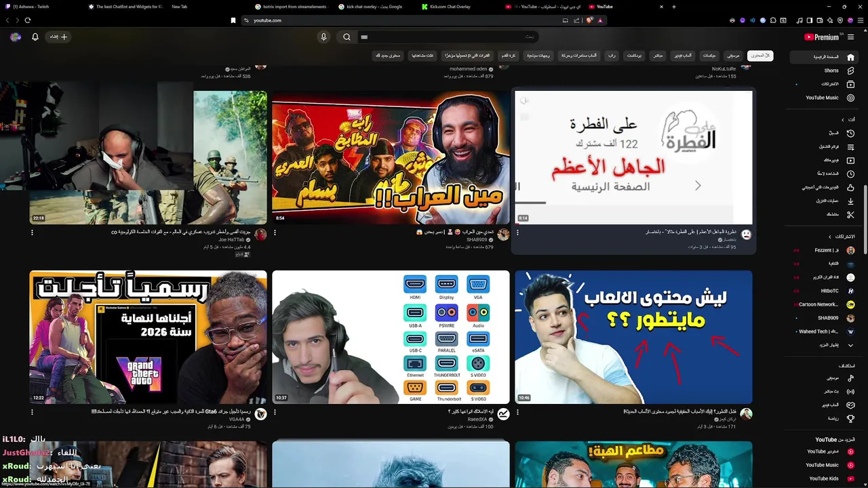Open more options for the VGA4A video
This screenshot has height=488, width=868.
tap(32, 412)
